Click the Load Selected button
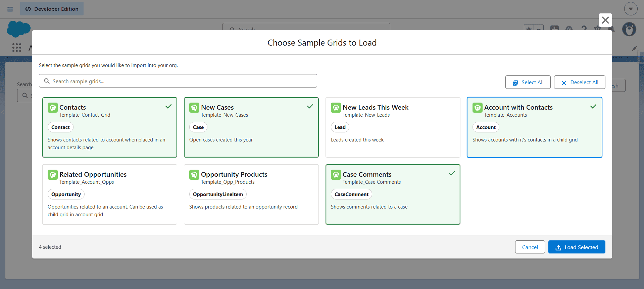Viewport: 644px width, 289px height. point(577,247)
